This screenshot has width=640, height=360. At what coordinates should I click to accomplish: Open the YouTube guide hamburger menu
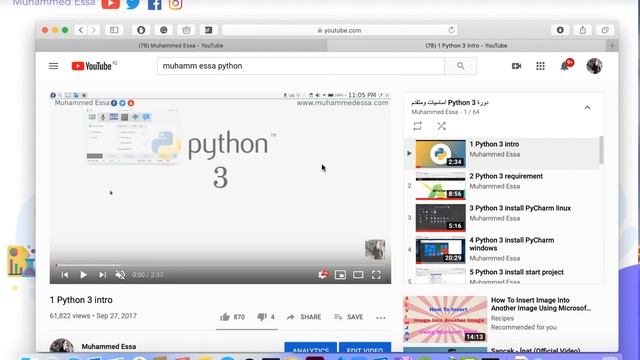tap(53, 66)
